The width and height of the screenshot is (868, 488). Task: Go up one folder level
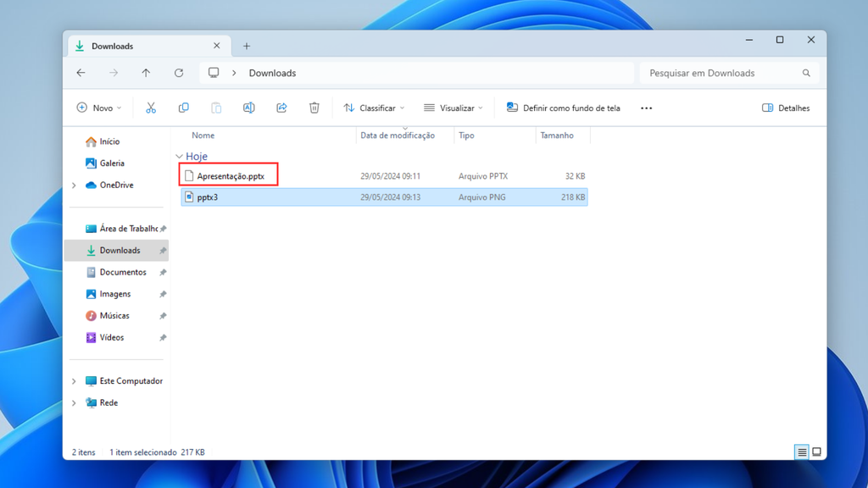[146, 73]
